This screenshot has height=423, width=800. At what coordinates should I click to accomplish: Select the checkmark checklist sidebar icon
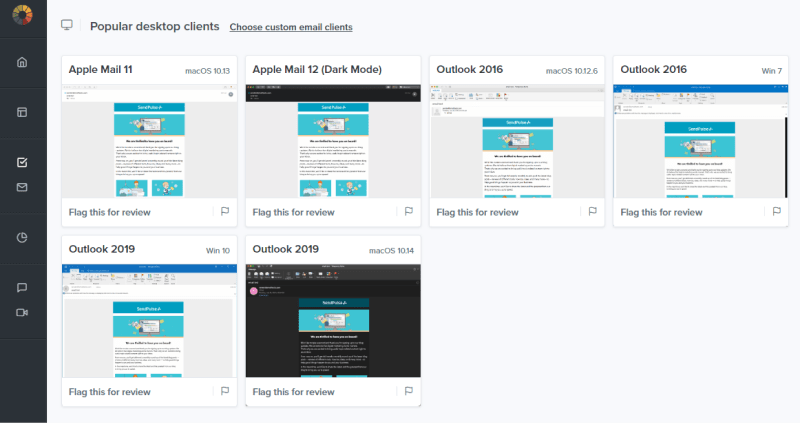(22, 162)
